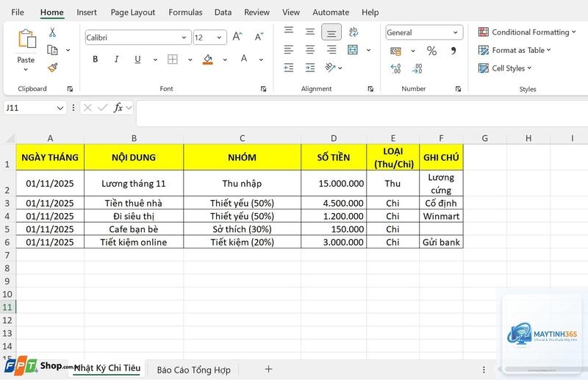Add a new sheet with the plus icon
Viewport: 588px width, 380px height.
tap(268, 369)
